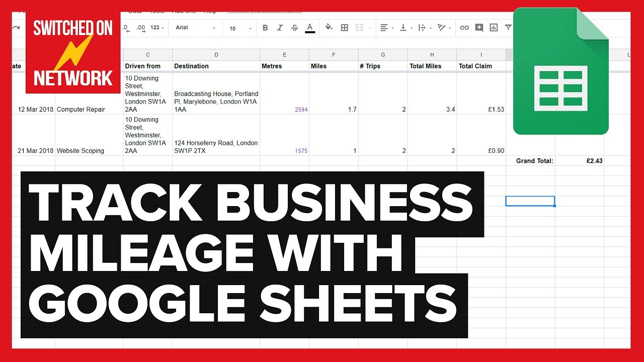
Task: Insert a link via chain icon
Action: 464,28
